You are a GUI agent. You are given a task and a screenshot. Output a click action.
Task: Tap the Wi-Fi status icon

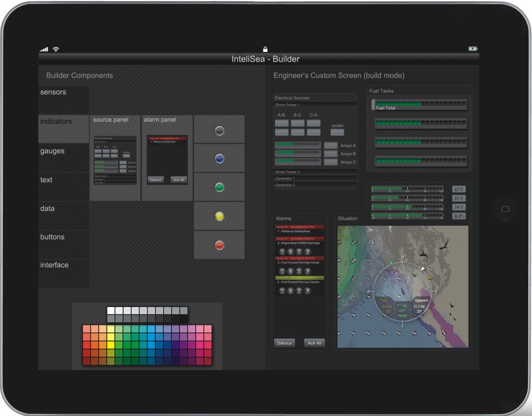pyautogui.click(x=56, y=49)
